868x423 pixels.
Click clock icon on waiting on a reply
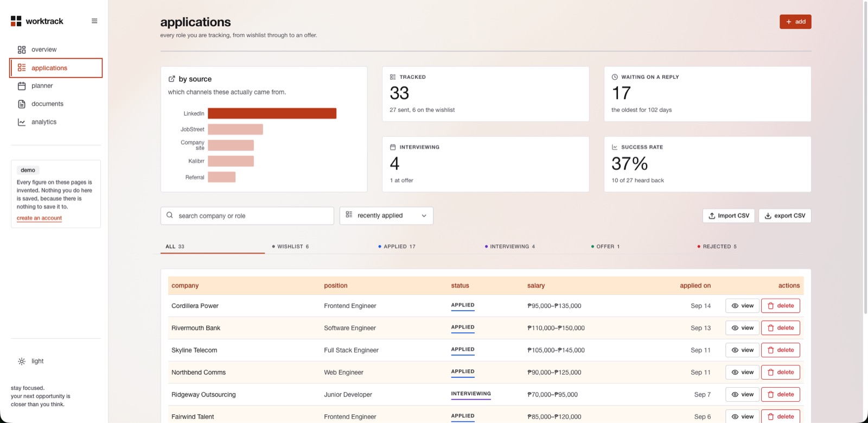pos(615,77)
